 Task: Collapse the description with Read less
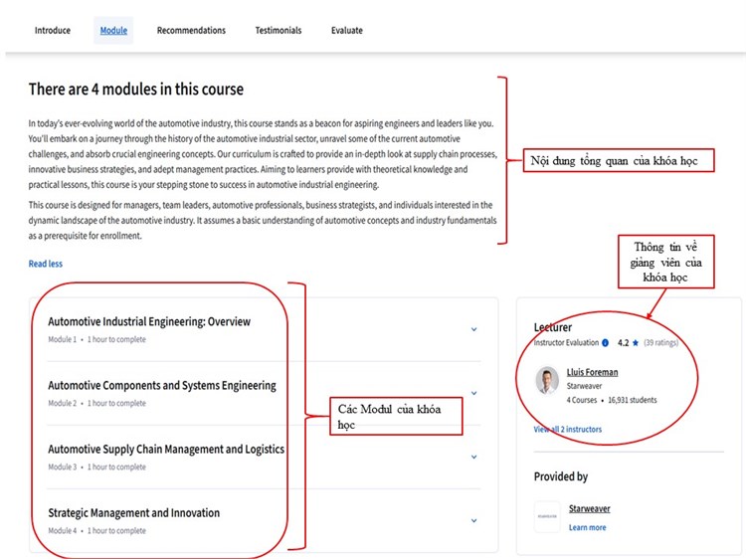pos(46,264)
